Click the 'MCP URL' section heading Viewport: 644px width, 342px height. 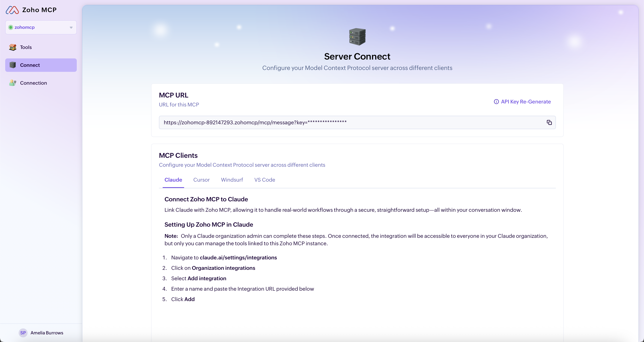click(173, 95)
